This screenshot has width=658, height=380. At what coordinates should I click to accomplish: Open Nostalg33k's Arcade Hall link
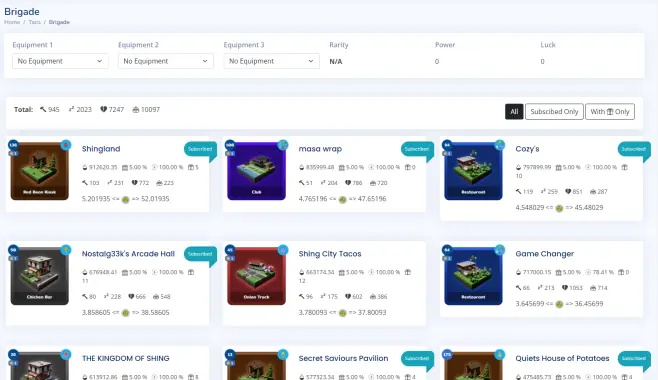(128, 254)
